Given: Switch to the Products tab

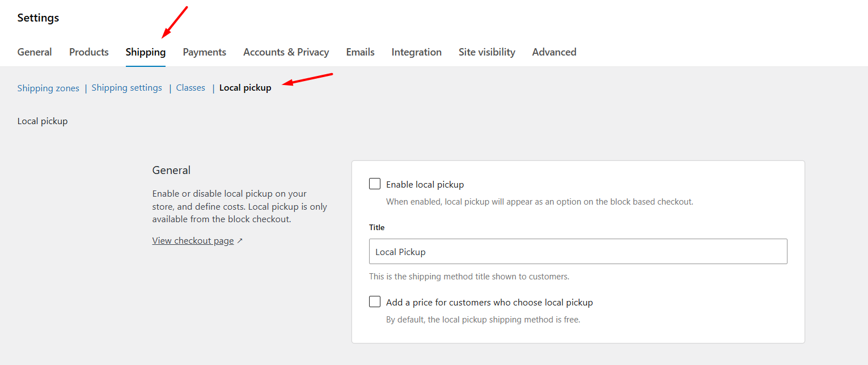Looking at the screenshot, I should click(x=89, y=52).
